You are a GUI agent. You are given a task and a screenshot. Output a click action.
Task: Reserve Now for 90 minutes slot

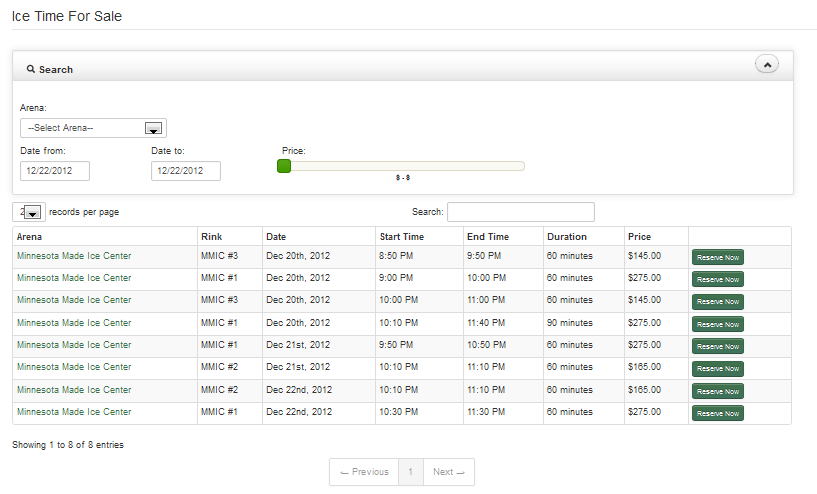pos(717,324)
